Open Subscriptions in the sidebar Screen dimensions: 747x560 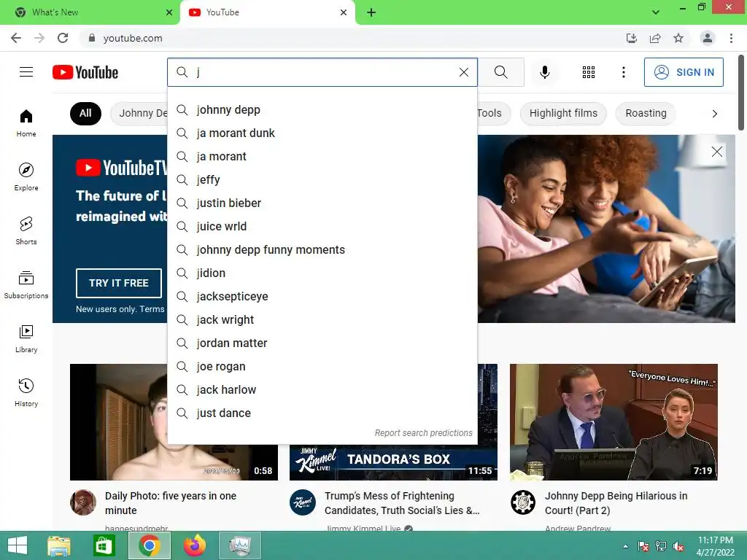coord(26,285)
